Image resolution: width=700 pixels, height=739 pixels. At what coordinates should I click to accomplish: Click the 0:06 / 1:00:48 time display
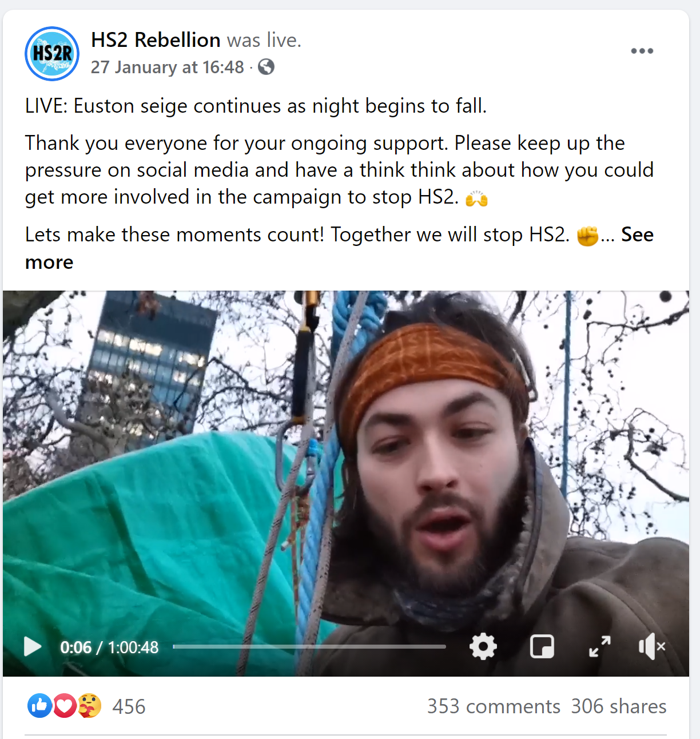click(109, 647)
